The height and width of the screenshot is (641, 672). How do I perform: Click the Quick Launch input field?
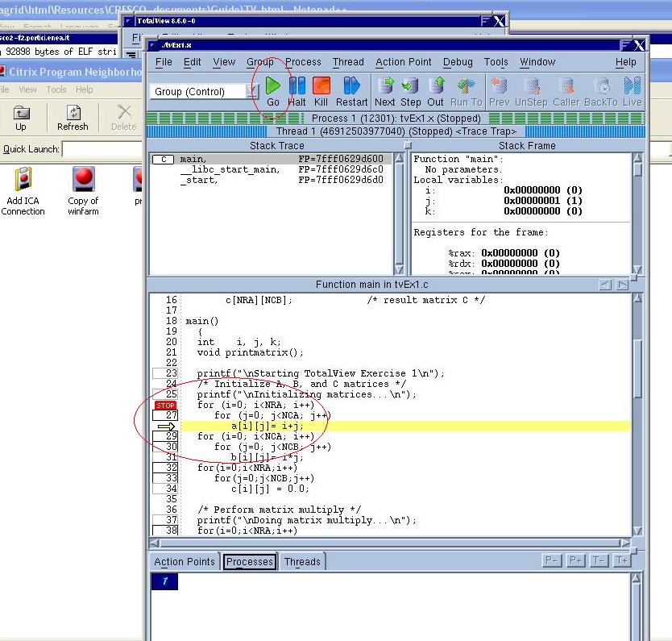[102, 149]
